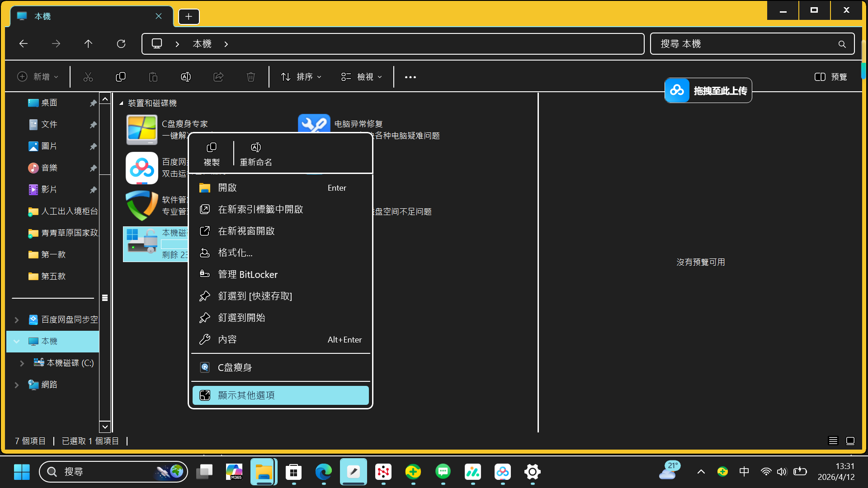Screen dimensions: 868x488
Task: Choose C盘瘦身 menu entry
Action: coord(280,368)
